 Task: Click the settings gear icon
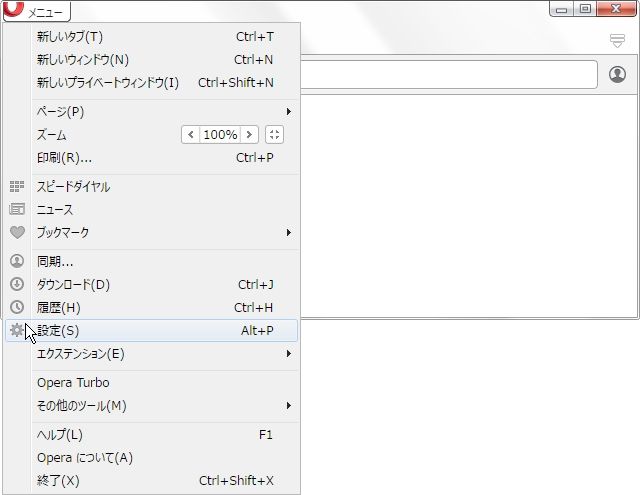(17, 330)
